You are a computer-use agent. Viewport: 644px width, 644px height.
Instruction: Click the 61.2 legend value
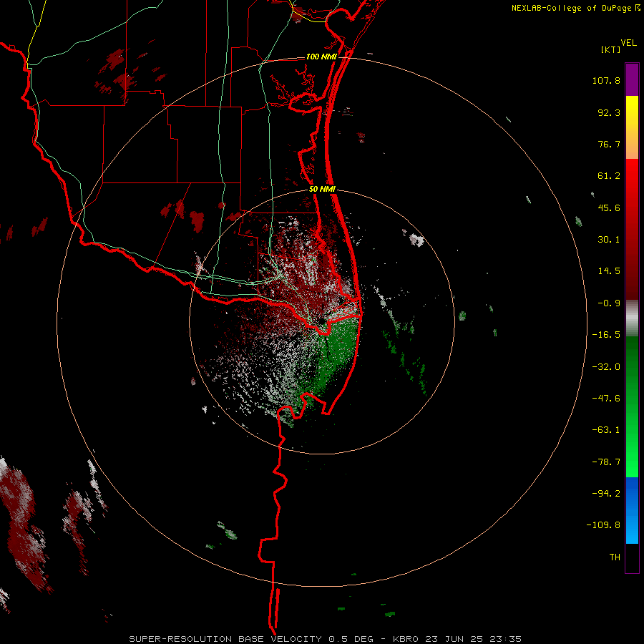(x=609, y=176)
